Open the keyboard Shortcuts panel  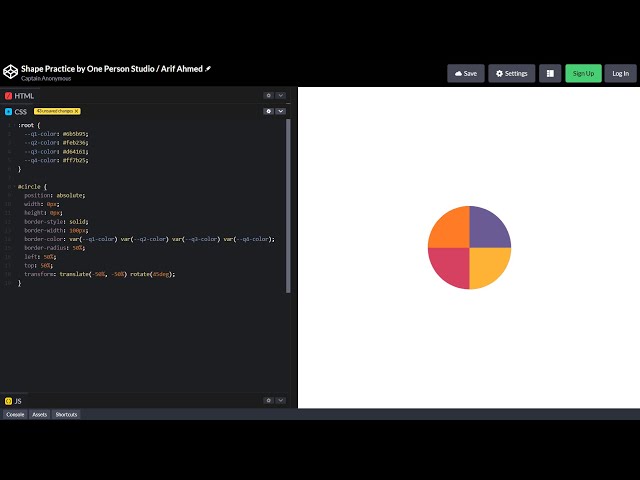point(66,414)
